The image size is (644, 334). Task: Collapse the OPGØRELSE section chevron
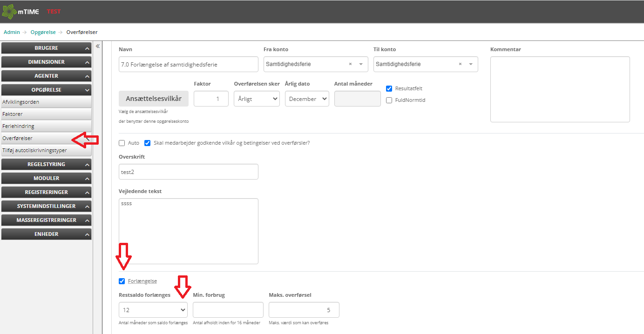tap(87, 90)
